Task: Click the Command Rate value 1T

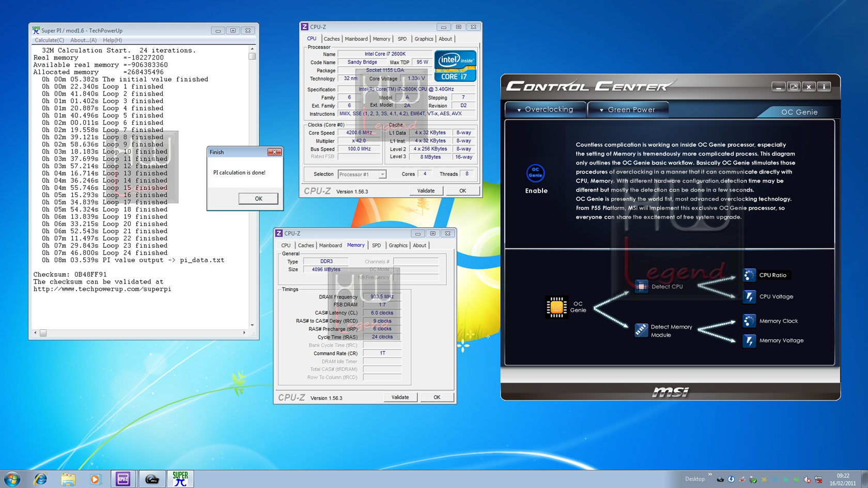Action: coord(382,353)
